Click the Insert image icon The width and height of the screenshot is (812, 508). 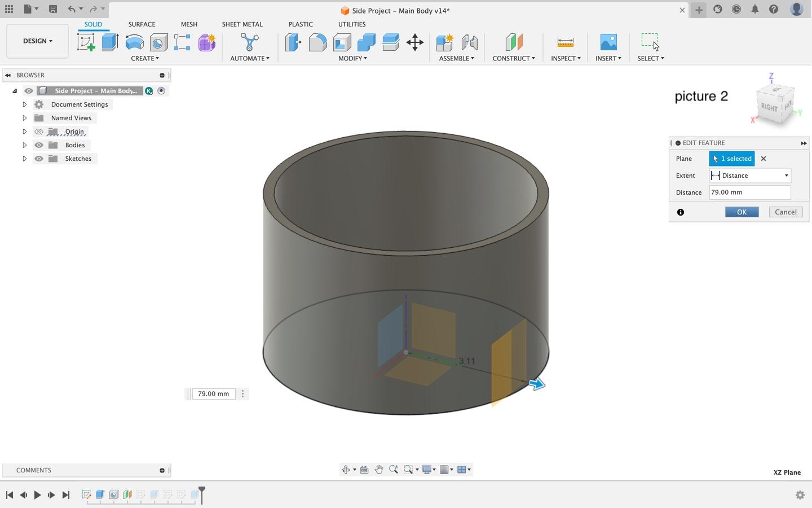click(x=608, y=42)
